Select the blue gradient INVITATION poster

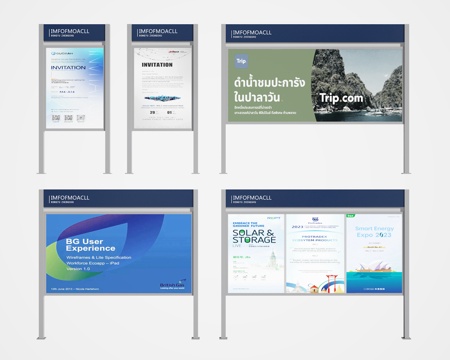click(x=75, y=88)
